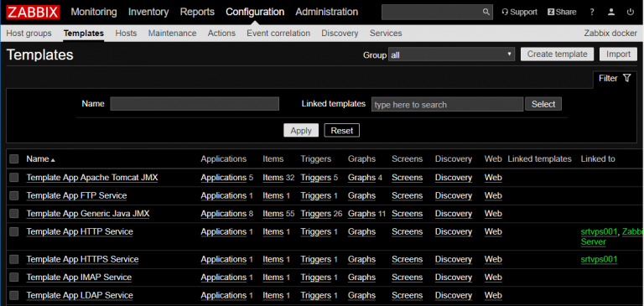644x306 pixels.
Task: Click the Reset filter button
Action: [342, 131]
